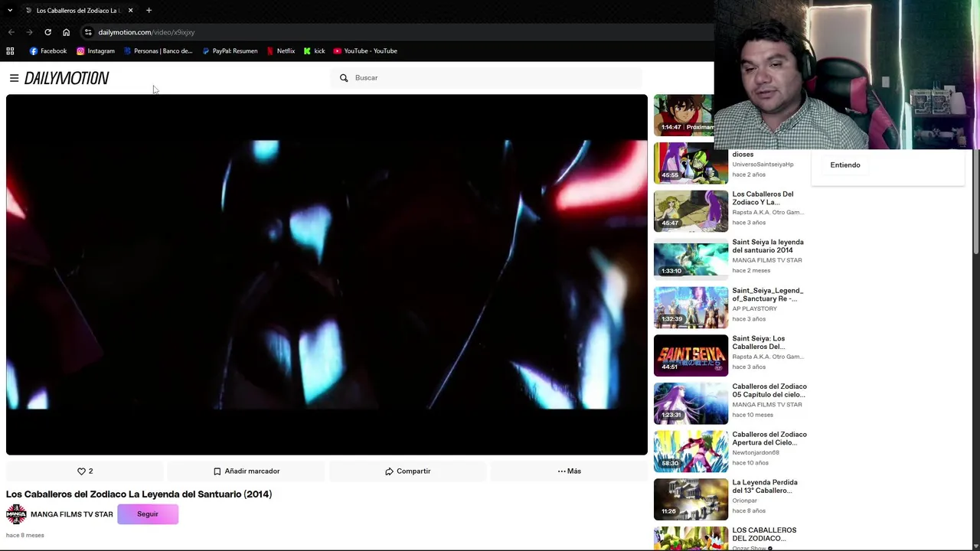Click Orionpar channel name
980x551 pixels.
pyautogui.click(x=744, y=500)
